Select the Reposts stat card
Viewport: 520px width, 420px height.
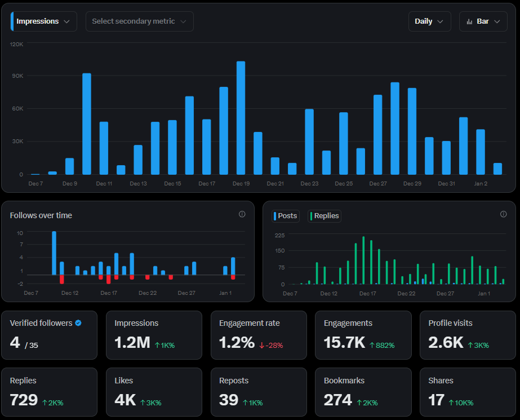pos(259,392)
